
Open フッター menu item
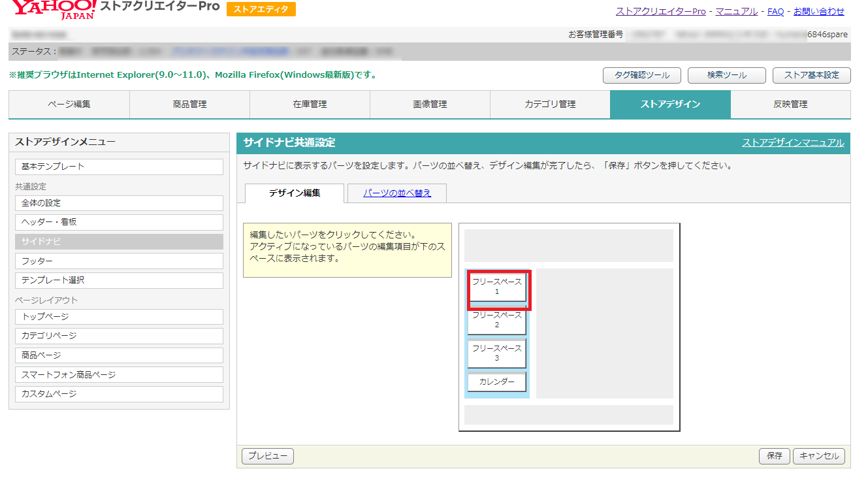pyautogui.click(x=119, y=261)
